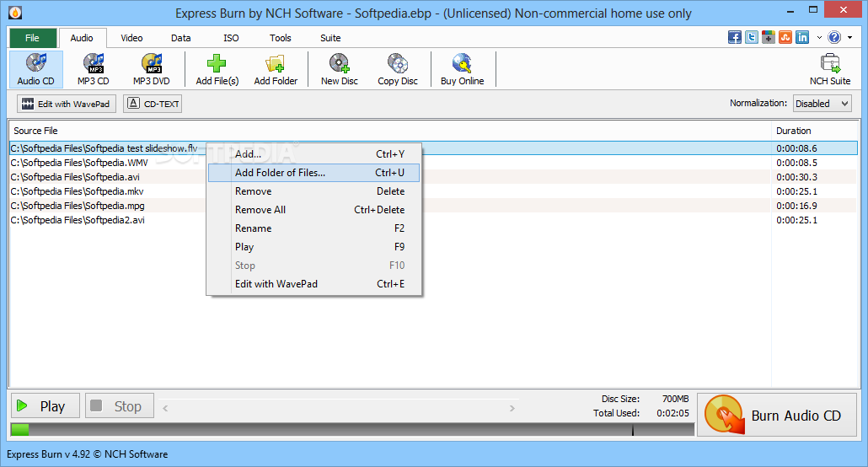Click the Disc Size 700MB value
The image size is (868, 467).
(x=675, y=399)
